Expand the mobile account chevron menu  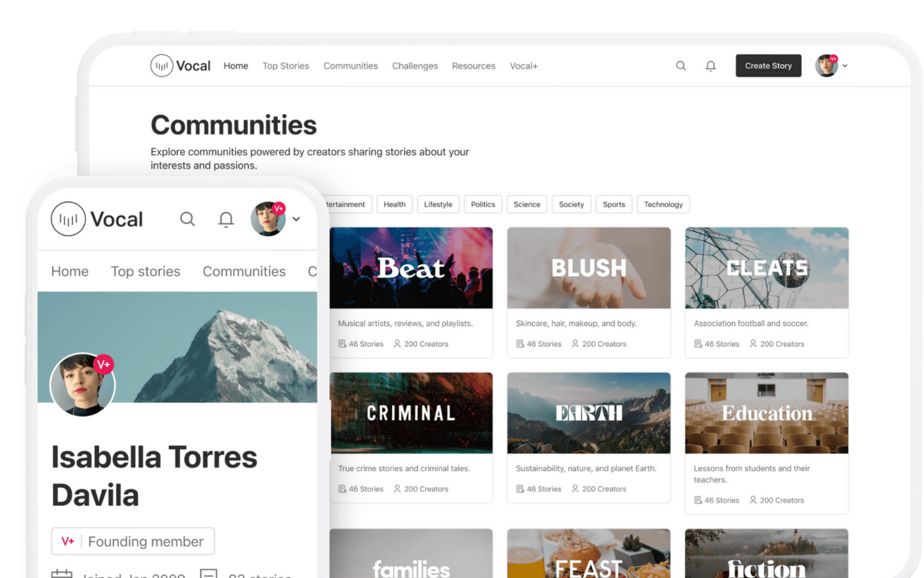tap(296, 219)
